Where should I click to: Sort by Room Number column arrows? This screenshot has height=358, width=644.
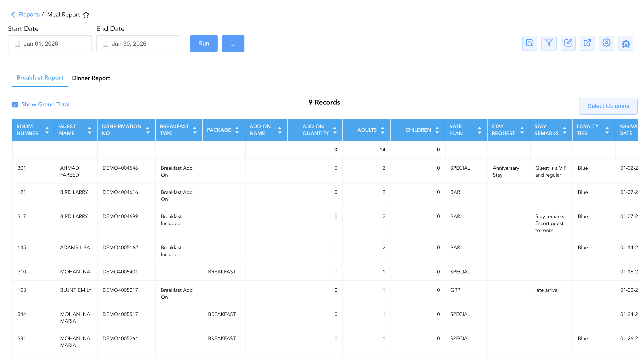tap(47, 130)
